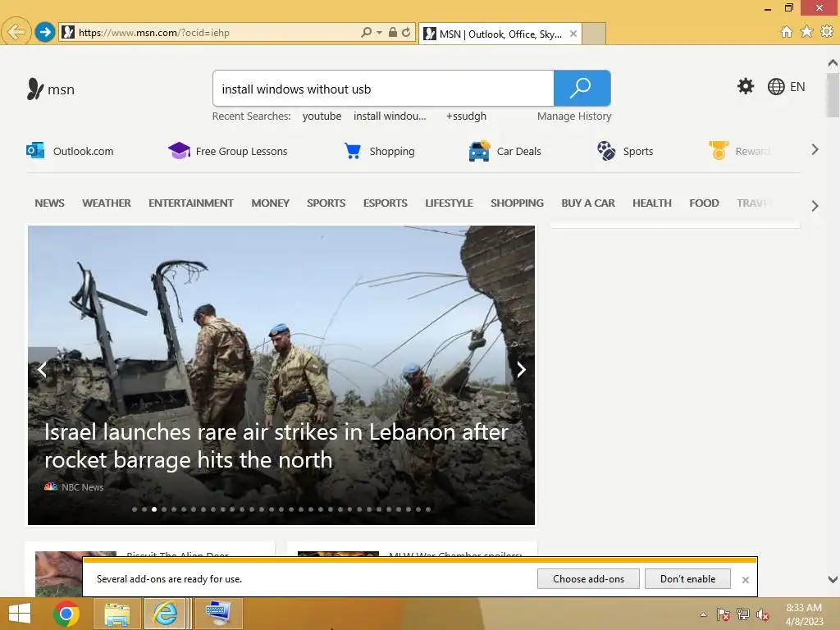Click the search magnifier in the address bar

[x=367, y=32]
